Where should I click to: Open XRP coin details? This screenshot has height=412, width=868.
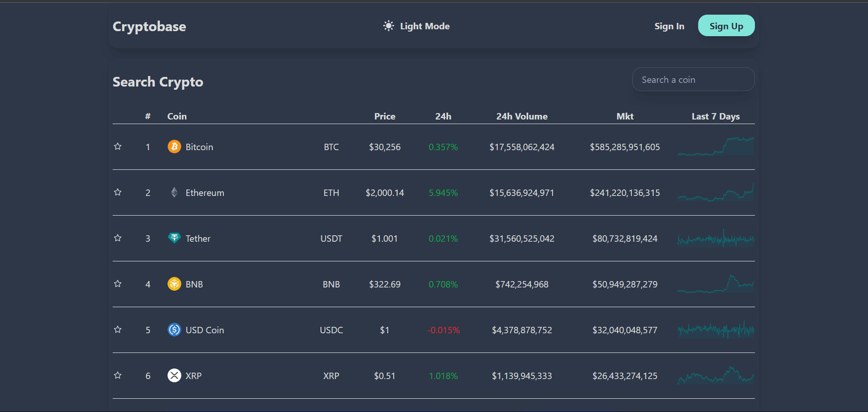pyautogui.click(x=193, y=376)
